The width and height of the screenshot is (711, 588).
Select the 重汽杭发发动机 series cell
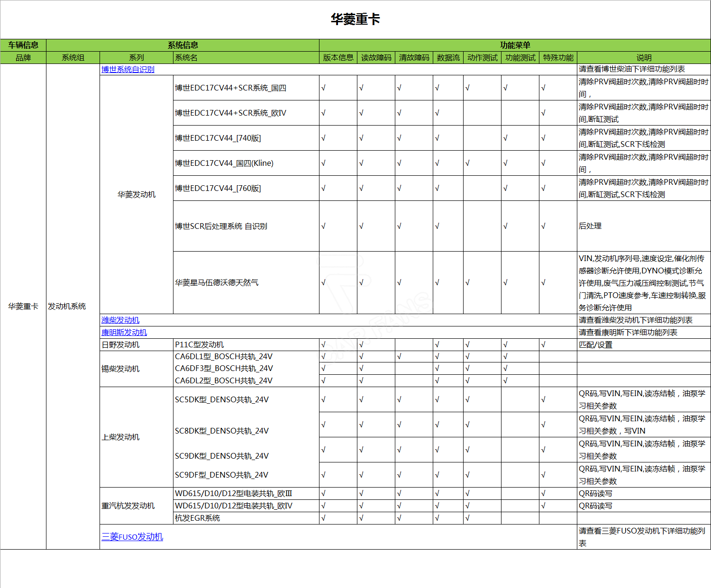(x=137, y=506)
